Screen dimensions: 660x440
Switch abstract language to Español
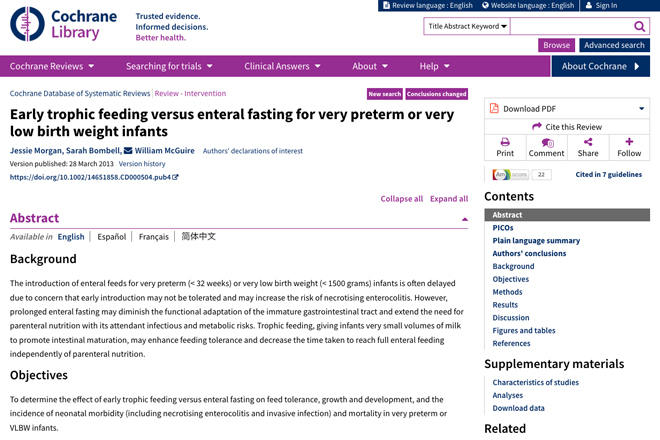[112, 237]
